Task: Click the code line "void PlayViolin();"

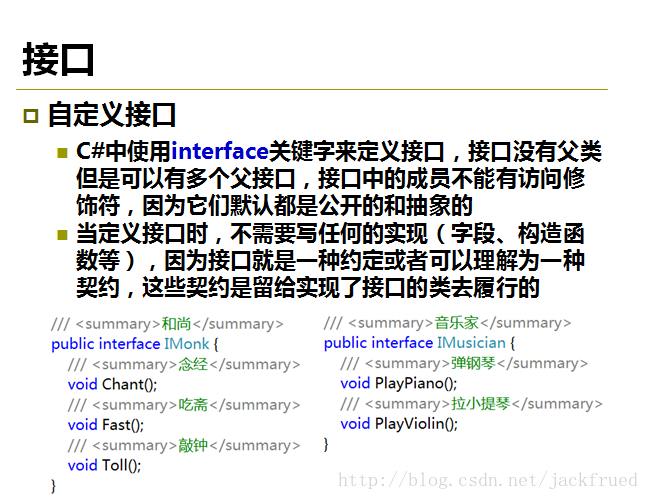Action: (399, 424)
